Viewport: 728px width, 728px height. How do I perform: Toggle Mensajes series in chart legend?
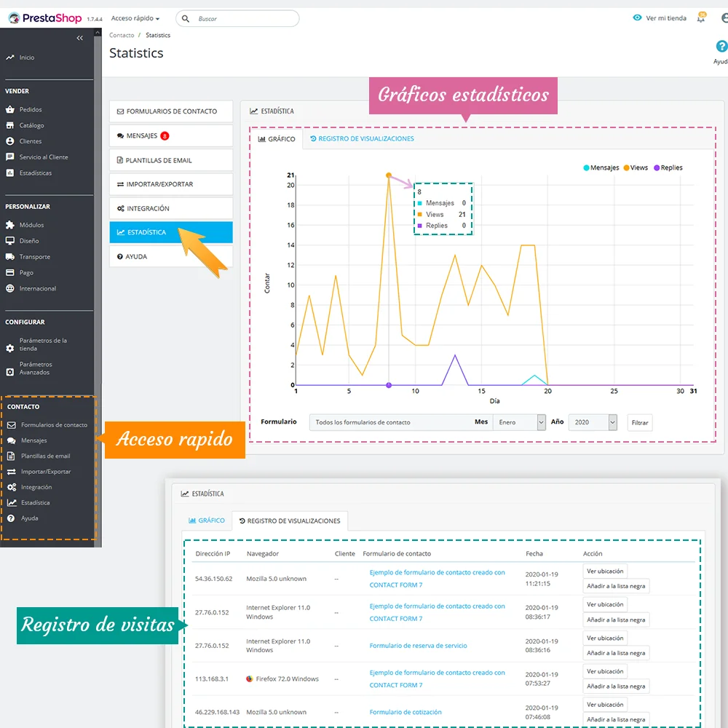coord(601,167)
